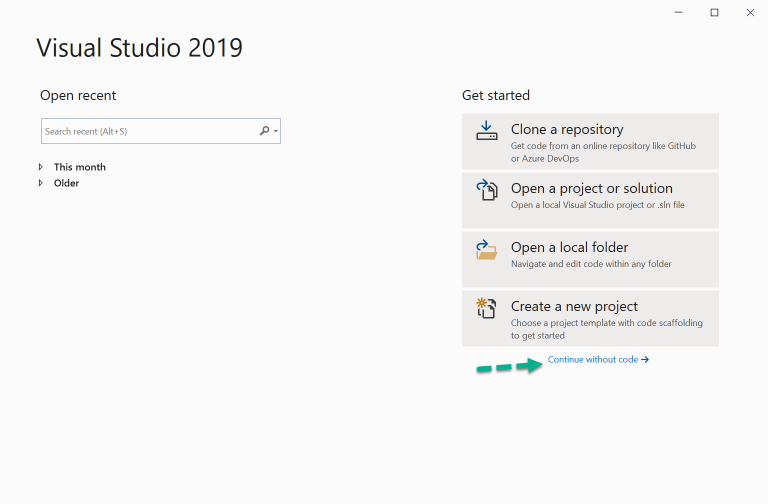Start with the Create a new project heading
768x504 pixels.
pos(574,307)
